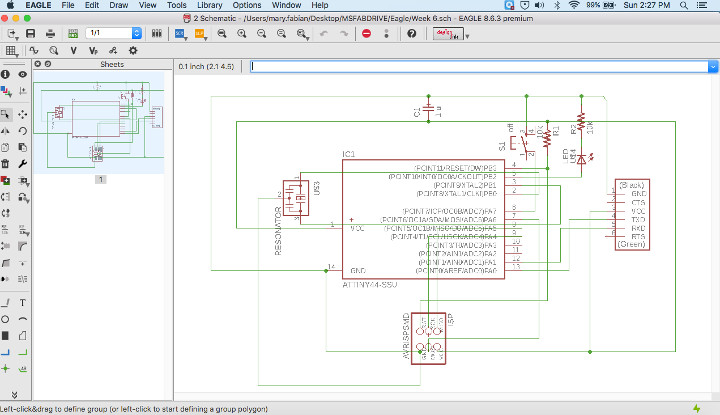Zoom out with the minus magnifier icon

click(261, 34)
